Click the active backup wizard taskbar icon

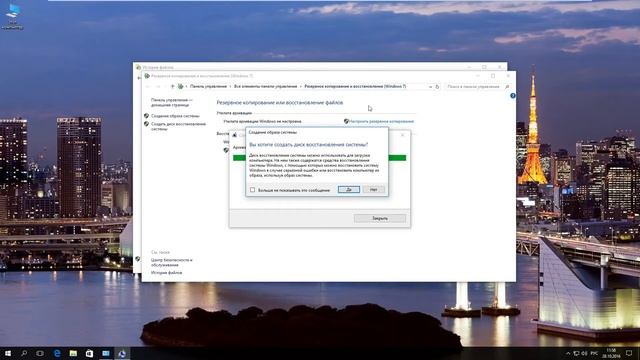coord(122,353)
